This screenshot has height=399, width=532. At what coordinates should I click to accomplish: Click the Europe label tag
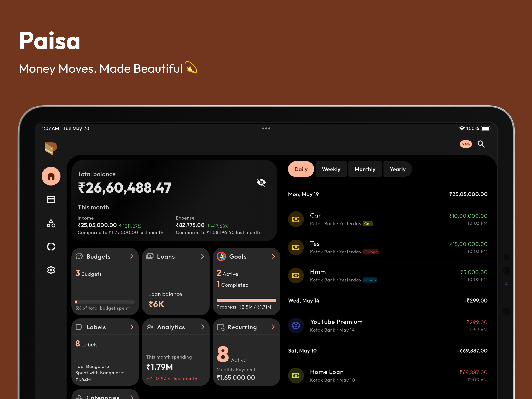371,252
